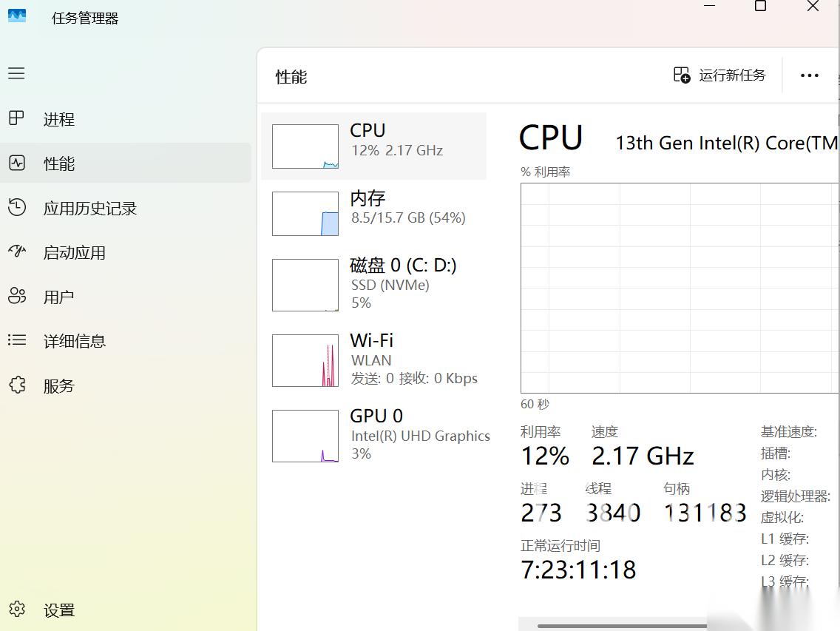The image size is (840, 631).
Task: Open the three-dot more options menu
Action: pos(809,75)
